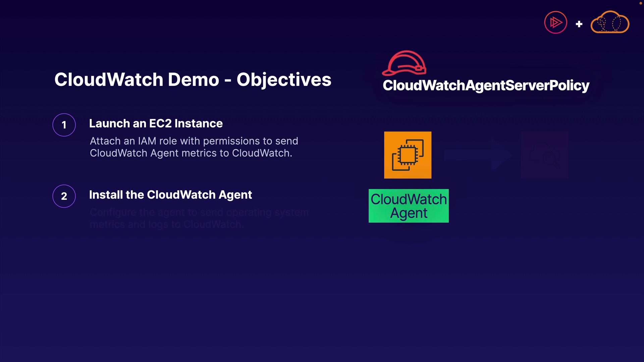Screen dimensions: 644x362
Task: Click the faded CloudWatch magnifier icon
Action: [544, 155]
